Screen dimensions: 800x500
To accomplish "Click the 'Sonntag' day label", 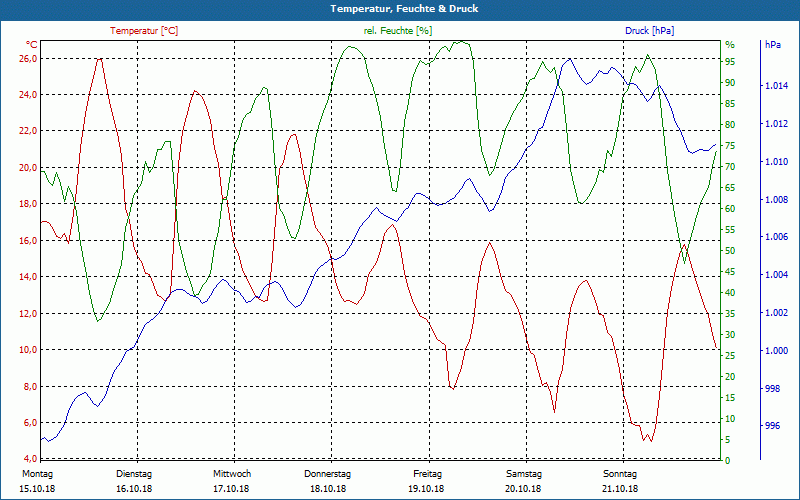I will [620, 474].
